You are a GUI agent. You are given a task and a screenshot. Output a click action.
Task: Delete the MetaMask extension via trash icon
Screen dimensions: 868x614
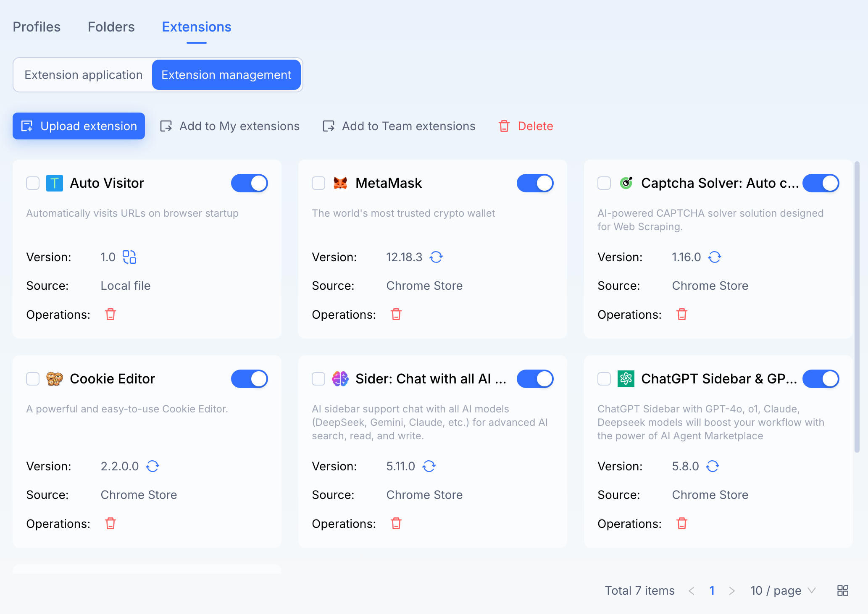point(396,314)
